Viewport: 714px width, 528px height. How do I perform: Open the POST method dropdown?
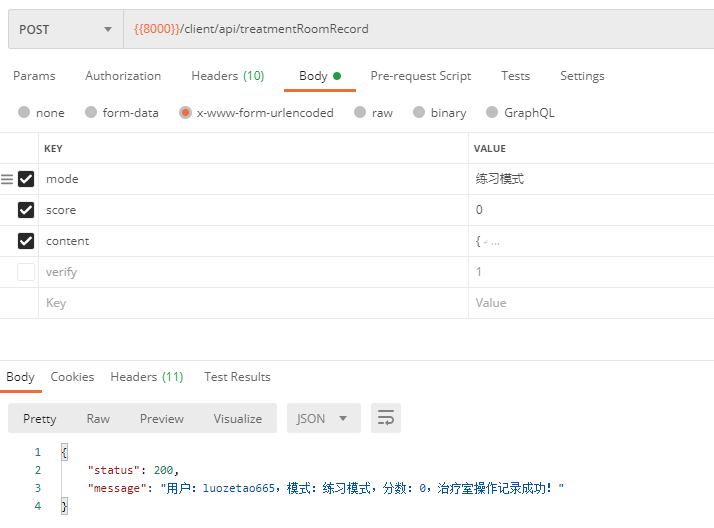coord(65,29)
